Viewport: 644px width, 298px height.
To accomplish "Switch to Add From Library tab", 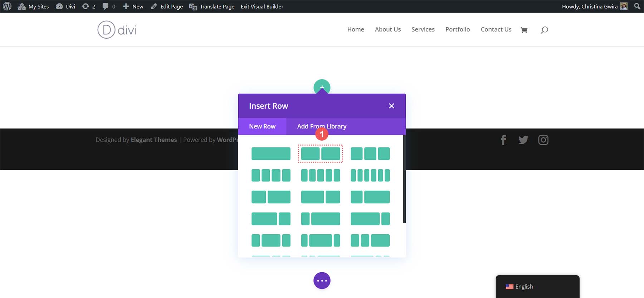I will pos(322,126).
